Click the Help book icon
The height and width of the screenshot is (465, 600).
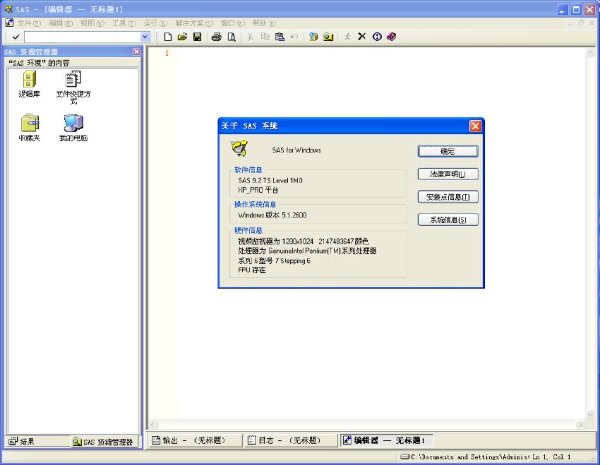click(391, 37)
